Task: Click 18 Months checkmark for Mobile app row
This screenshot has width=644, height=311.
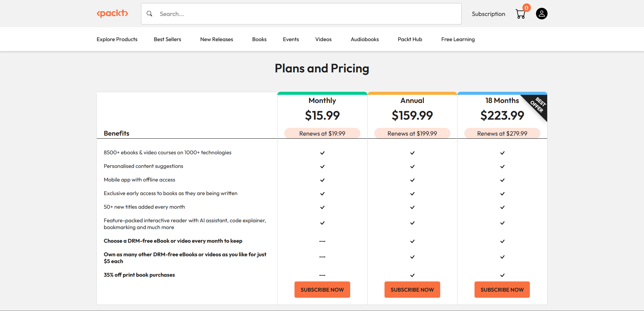Action: 502,180
